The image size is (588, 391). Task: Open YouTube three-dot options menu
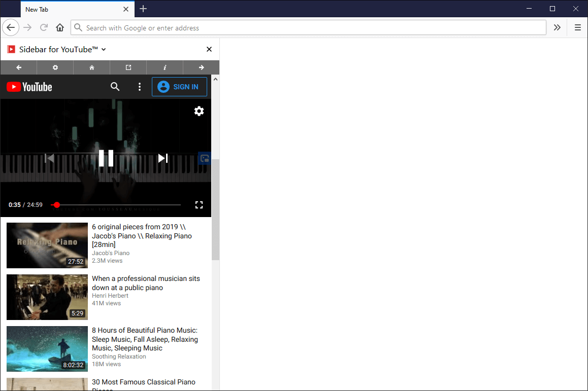click(140, 87)
